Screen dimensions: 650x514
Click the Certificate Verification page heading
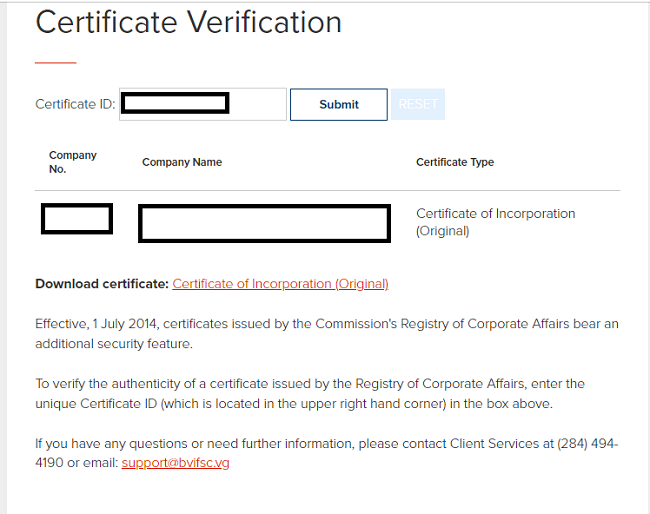click(188, 22)
